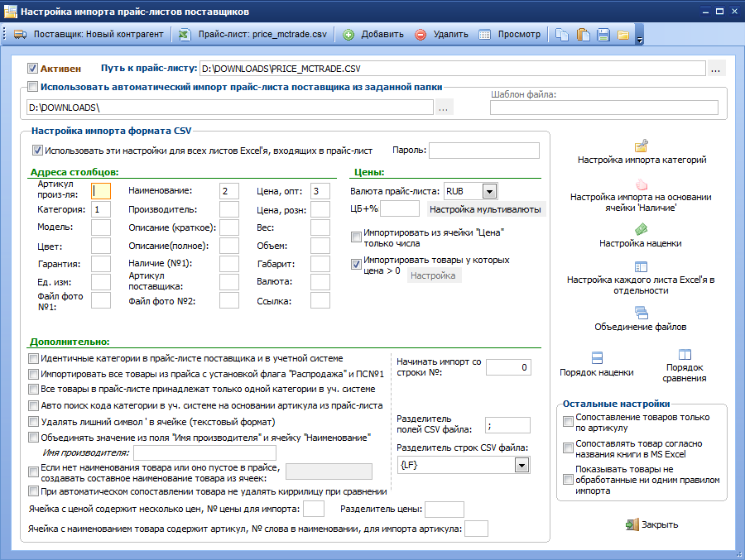Image resolution: width=745 pixels, height=560 pixels.
Task: Click the Excel price-list icon in toolbar
Action: coord(185,35)
